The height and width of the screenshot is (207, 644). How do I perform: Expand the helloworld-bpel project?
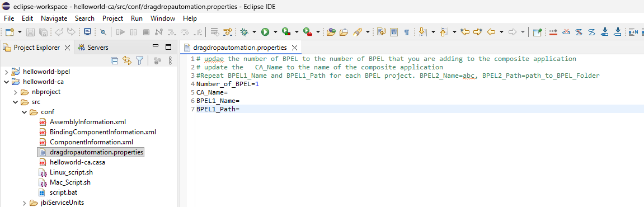[6, 72]
